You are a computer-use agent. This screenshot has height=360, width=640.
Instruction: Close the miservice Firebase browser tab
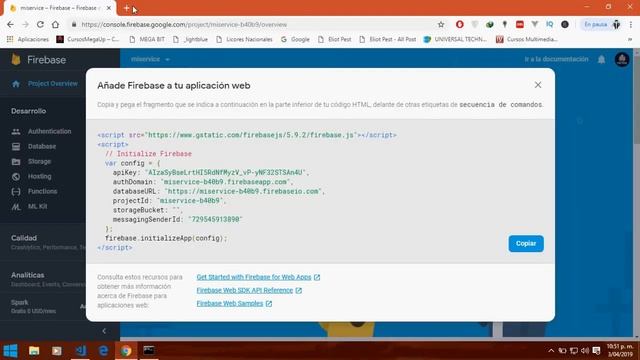point(109,8)
